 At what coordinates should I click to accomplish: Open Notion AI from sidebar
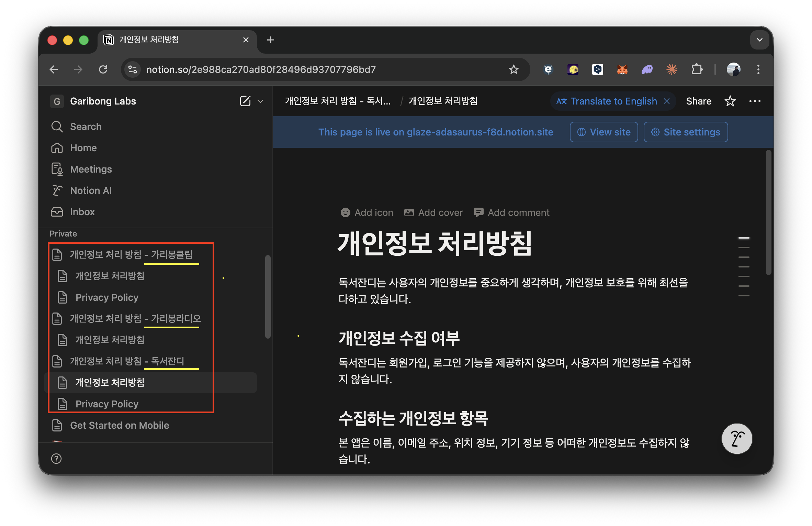[x=91, y=190]
